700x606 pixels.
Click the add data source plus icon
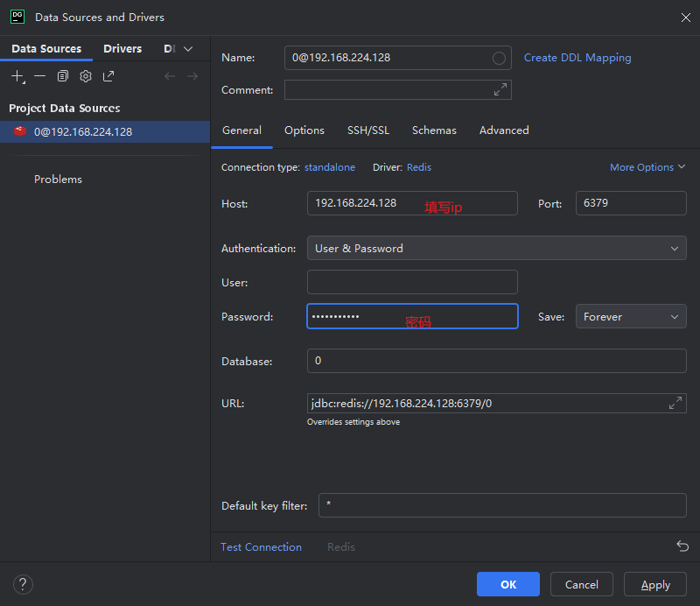[x=17, y=76]
